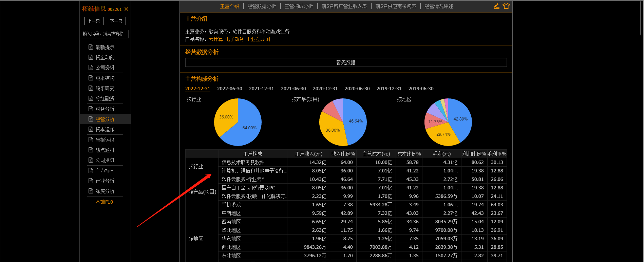The image size is (644, 262).
Task: Click document icon beside 资本运作
Action: point(91,129)
